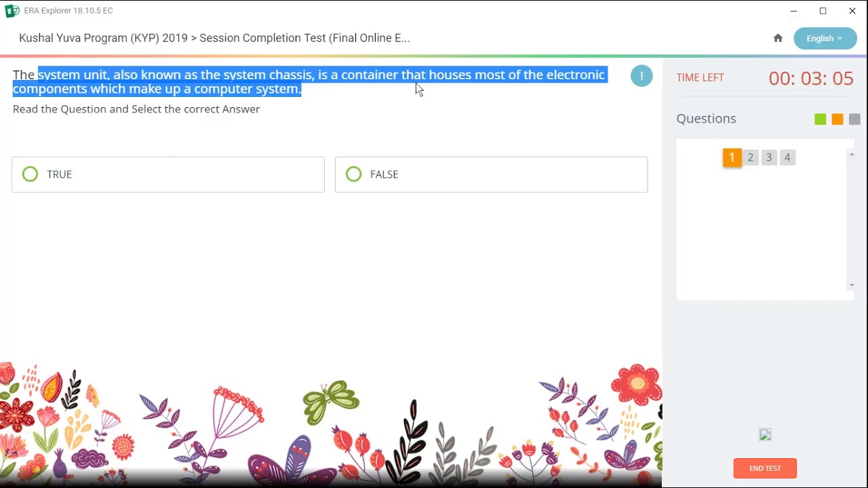Click the TIME LEFT label

coord(700,77)
